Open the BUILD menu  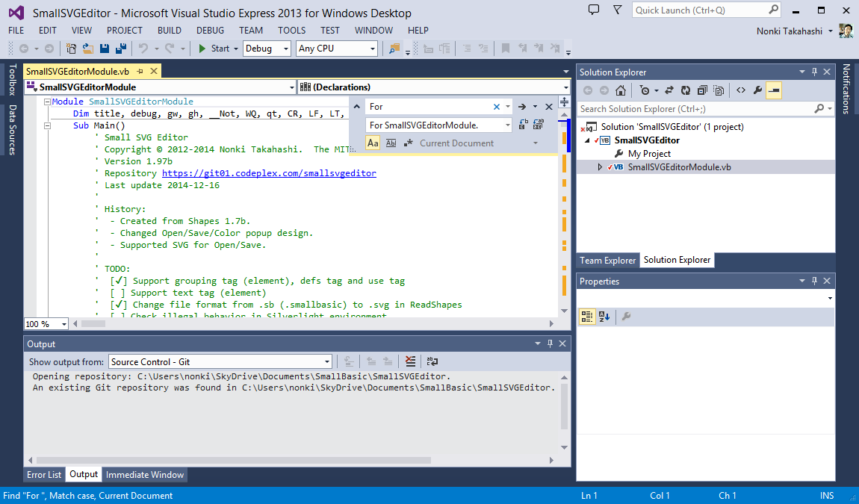pos(170,31)
